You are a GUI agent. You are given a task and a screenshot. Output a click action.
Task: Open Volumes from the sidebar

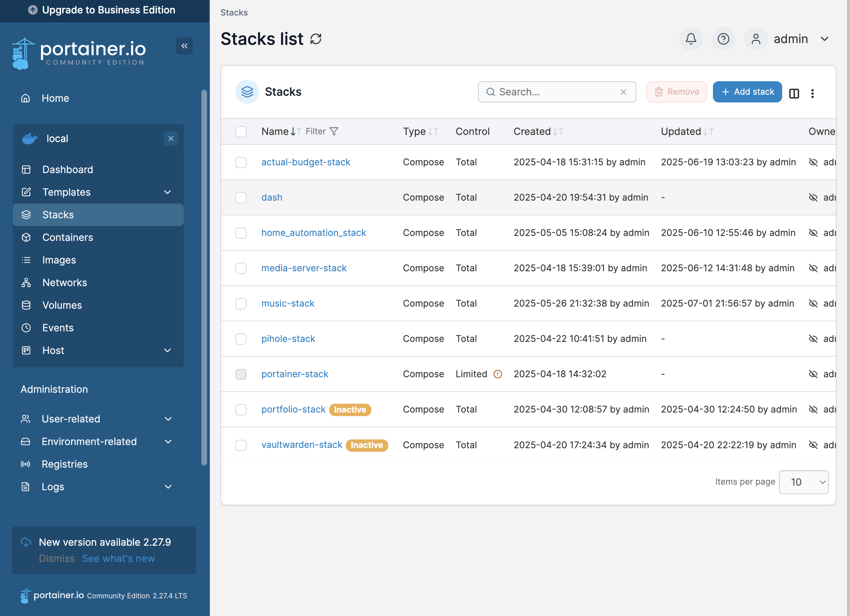[62, 306]
